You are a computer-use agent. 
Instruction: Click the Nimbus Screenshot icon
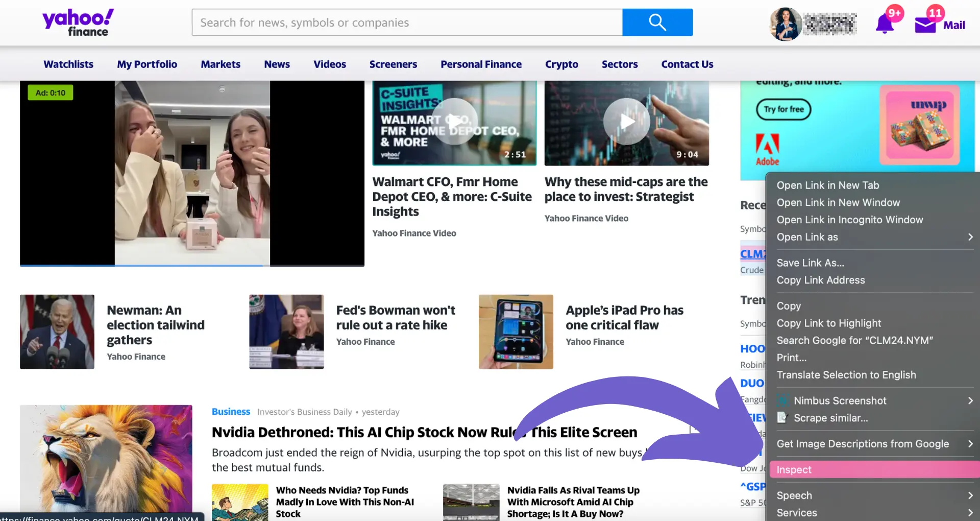point(782,401)
